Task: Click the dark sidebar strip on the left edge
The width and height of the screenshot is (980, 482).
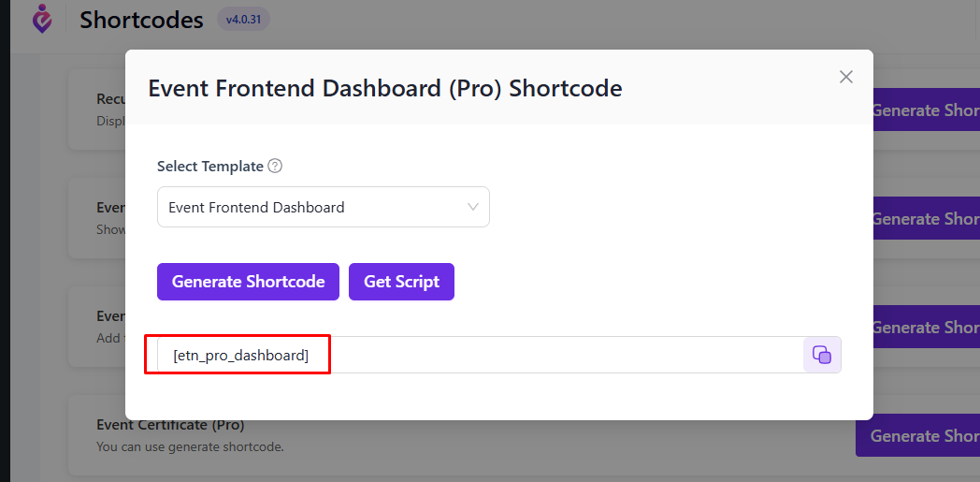Action: (5, 241)
